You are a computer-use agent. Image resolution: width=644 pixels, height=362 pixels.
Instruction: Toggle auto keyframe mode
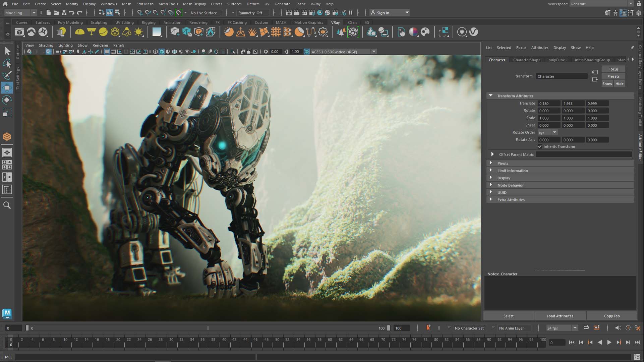point(628,328)
